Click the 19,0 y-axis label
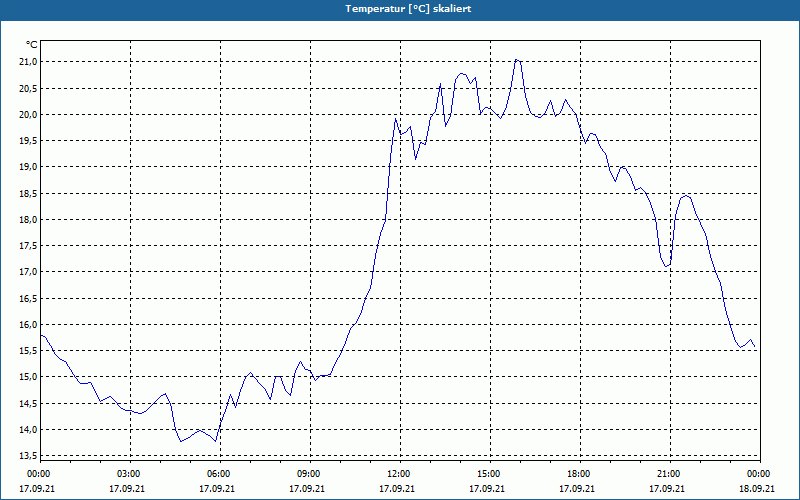 [29, 167]
